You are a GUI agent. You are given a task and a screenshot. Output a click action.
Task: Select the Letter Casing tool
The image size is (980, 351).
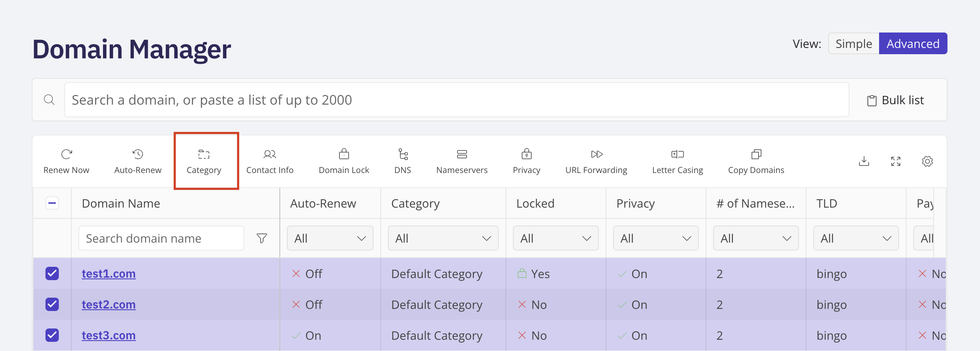pos(678,161)
